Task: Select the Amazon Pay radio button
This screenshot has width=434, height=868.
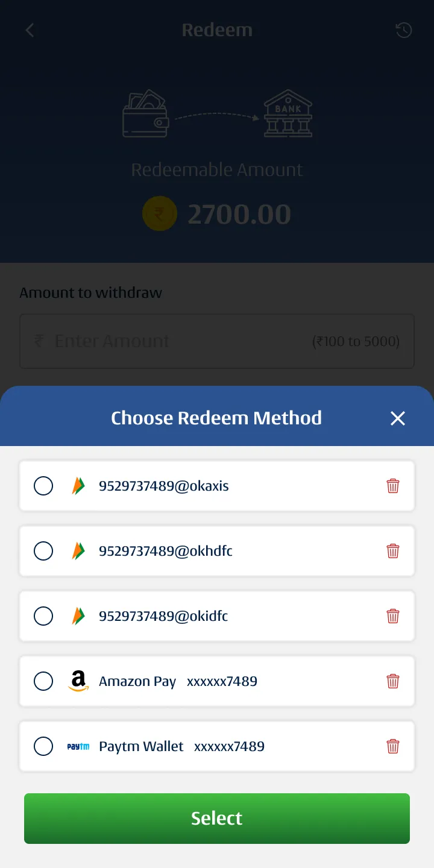Action: (x=43, y=681)
